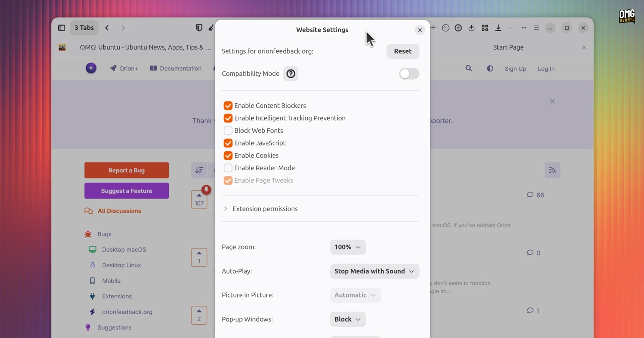Click the Orion logo on the page
This screenshot has height=338, width=644.
point(91,68)
